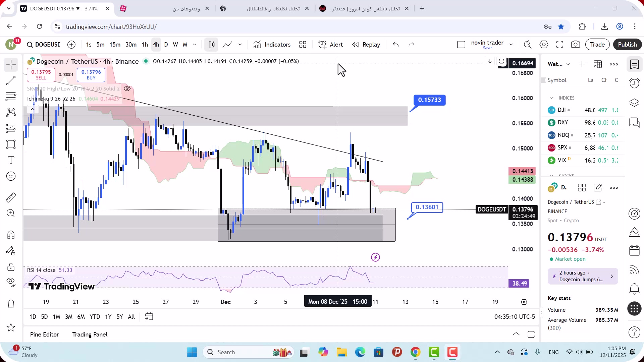644x362 pixels.
Task: Open the Indicators dialog
Action: point(272,45)
